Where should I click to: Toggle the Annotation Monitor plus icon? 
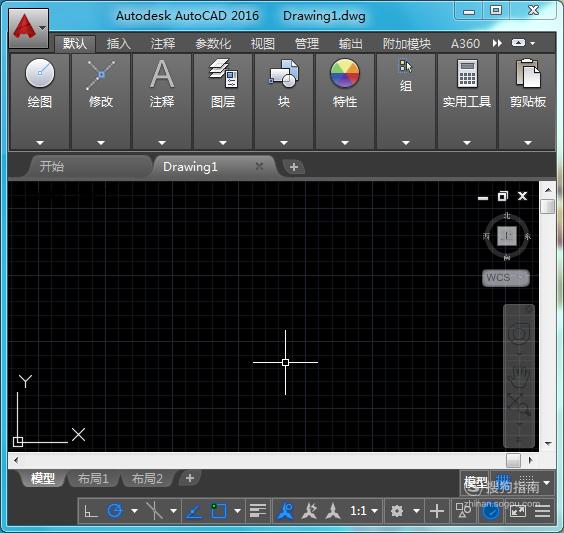click(x=437, y=511)
